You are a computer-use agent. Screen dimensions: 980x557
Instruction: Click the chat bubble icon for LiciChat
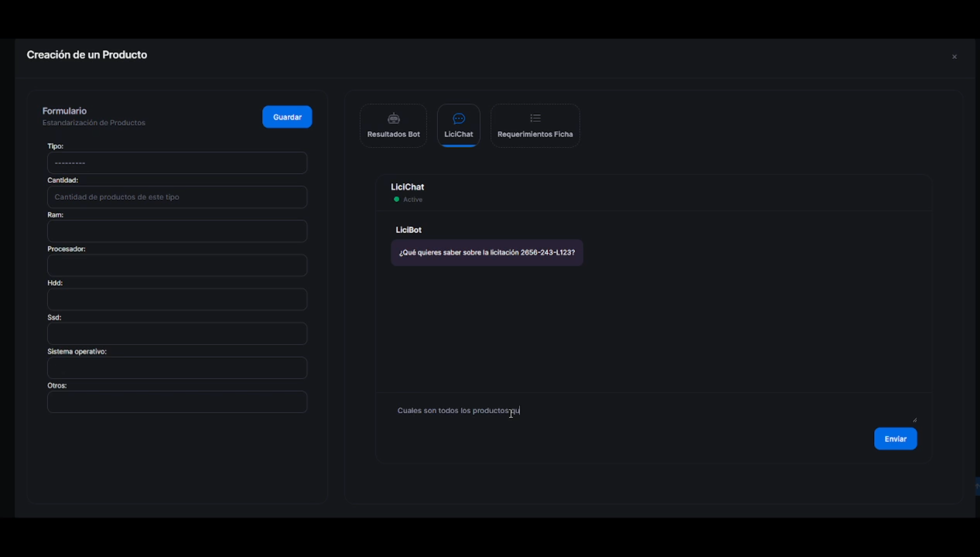pos(459,119)
